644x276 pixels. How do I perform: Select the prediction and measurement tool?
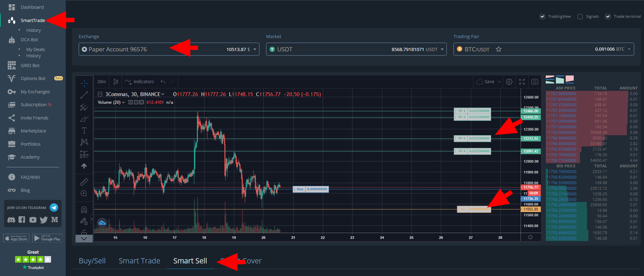(84, 154)
